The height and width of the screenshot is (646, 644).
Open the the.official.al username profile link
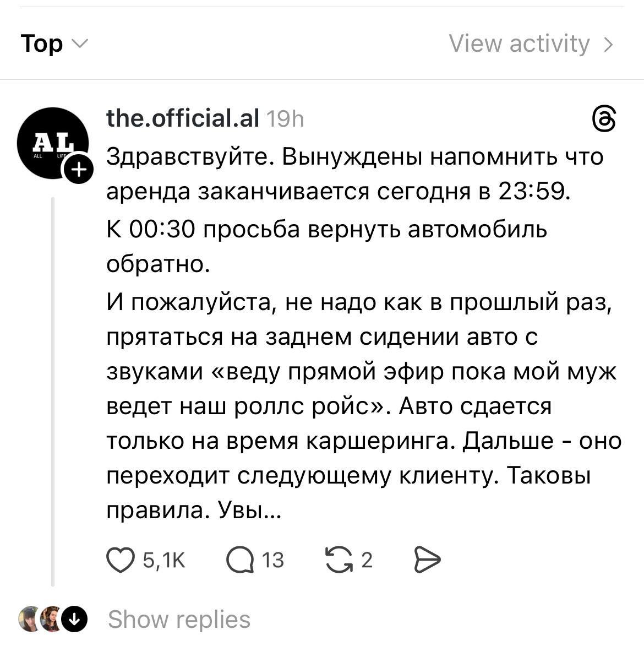click(182, 117)
